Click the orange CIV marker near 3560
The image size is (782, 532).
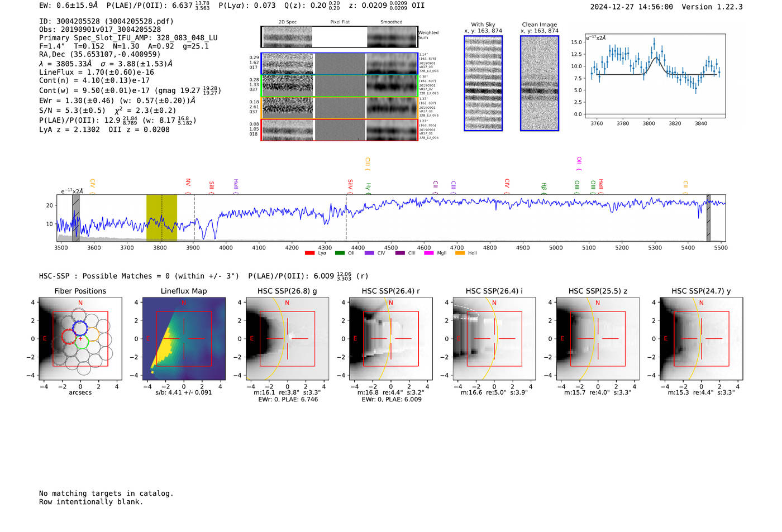pyautogui.click(x=93, y=186)
